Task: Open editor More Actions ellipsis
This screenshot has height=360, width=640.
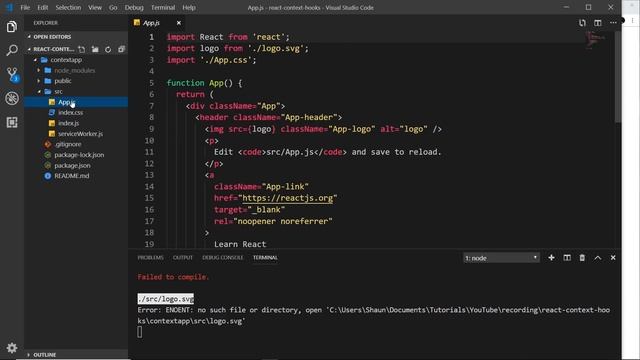Action: 613,23
